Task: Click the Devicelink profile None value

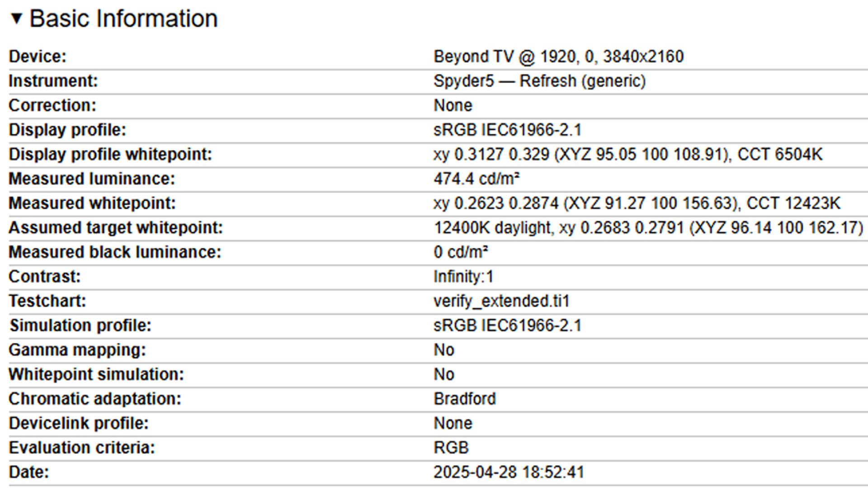Action: pos(453,423)
